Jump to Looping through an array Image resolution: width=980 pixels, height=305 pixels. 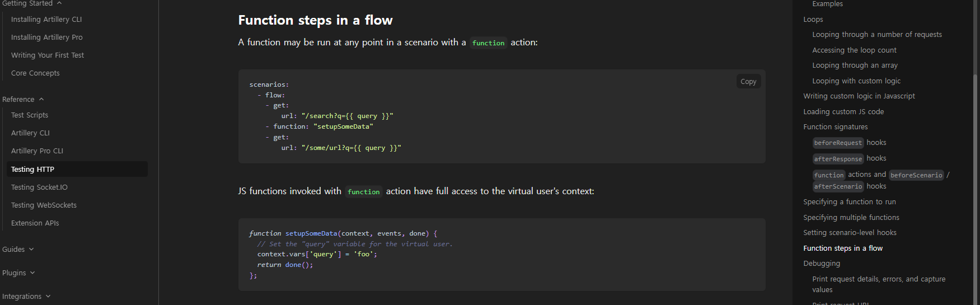(855, 65)
